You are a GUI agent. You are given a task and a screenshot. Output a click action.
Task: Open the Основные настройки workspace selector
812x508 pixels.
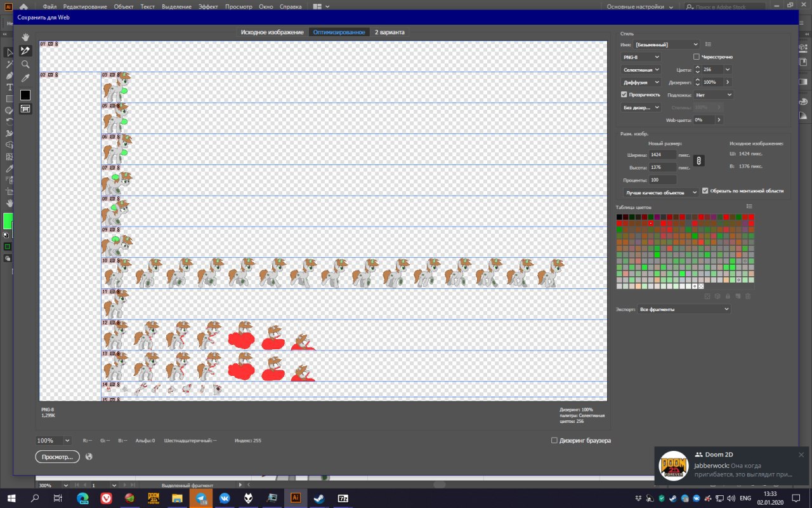[x=641, y=6]
